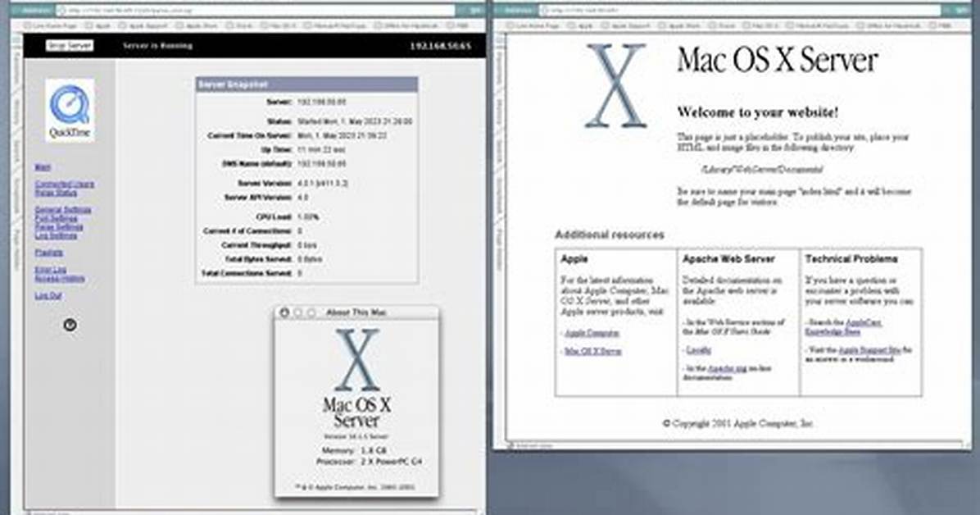Click the X logo in About This Mac
The height and width of the screenshot is (515, 980).
(357, 360)
